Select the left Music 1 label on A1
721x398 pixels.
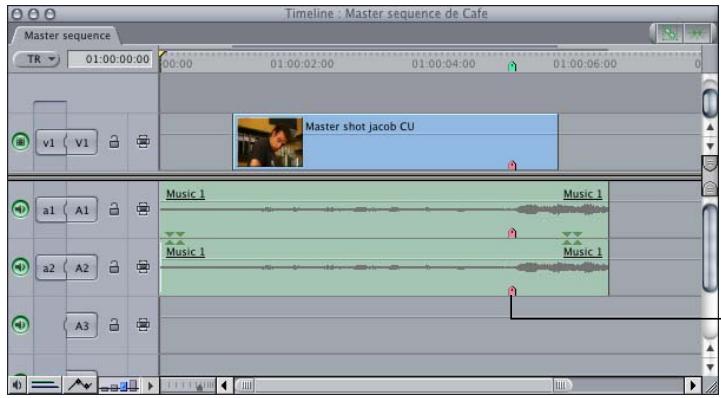pyautogui.click(x=185, y=194)
